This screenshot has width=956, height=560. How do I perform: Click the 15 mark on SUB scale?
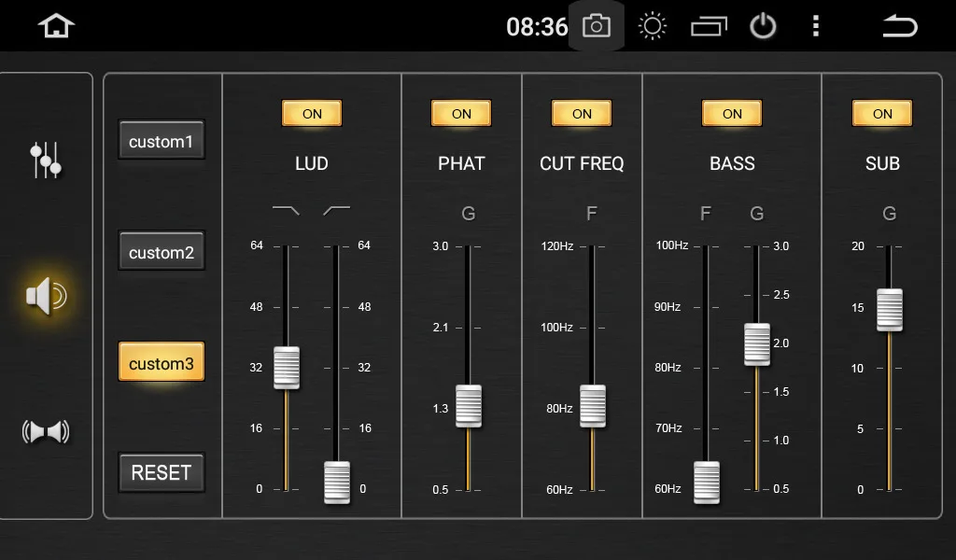coord(858,308)
